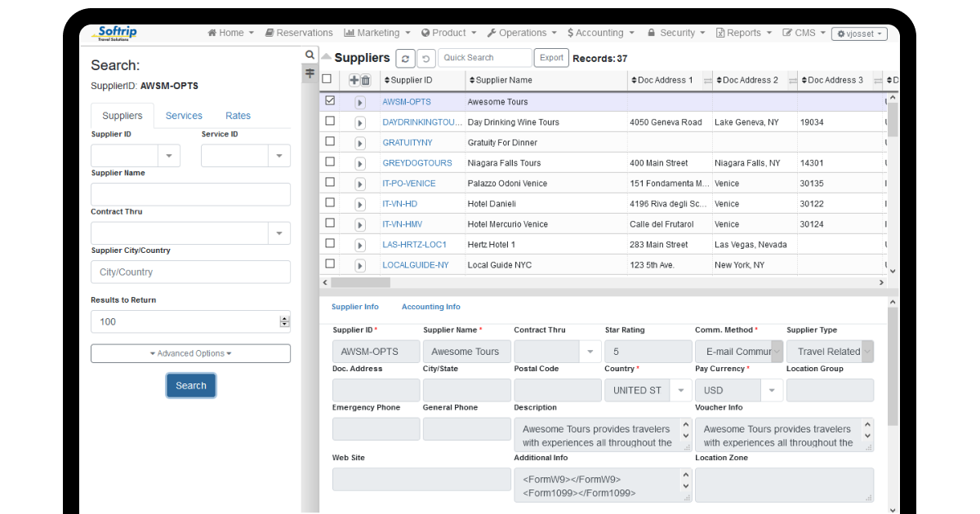Expand Advanced Options
This screenshot has width=980, height=514.
[190, 353]
